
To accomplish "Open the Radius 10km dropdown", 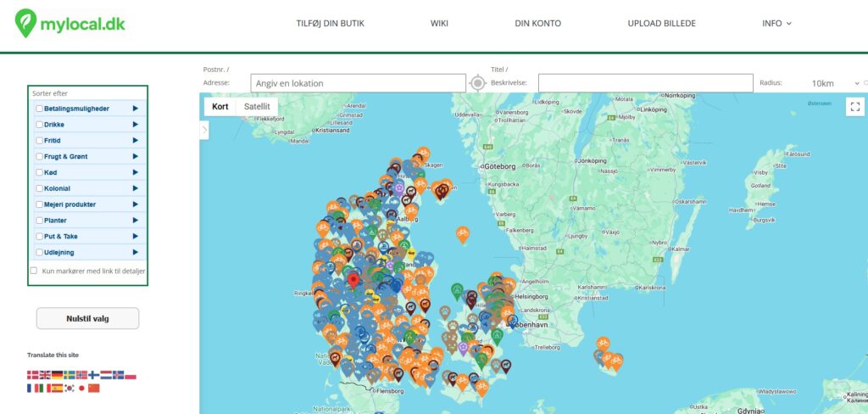I will pos(826,83).
